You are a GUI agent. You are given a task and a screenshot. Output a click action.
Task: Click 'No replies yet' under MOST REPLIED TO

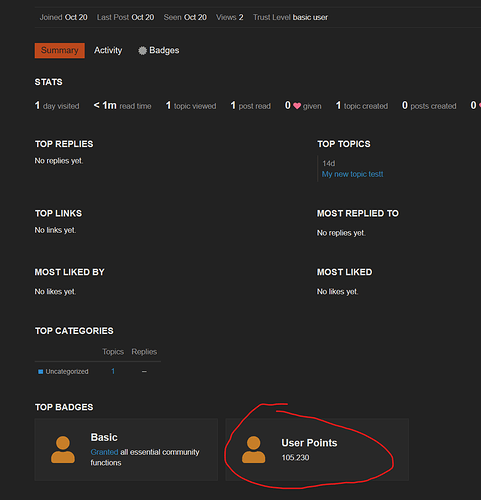pos(341,233)
